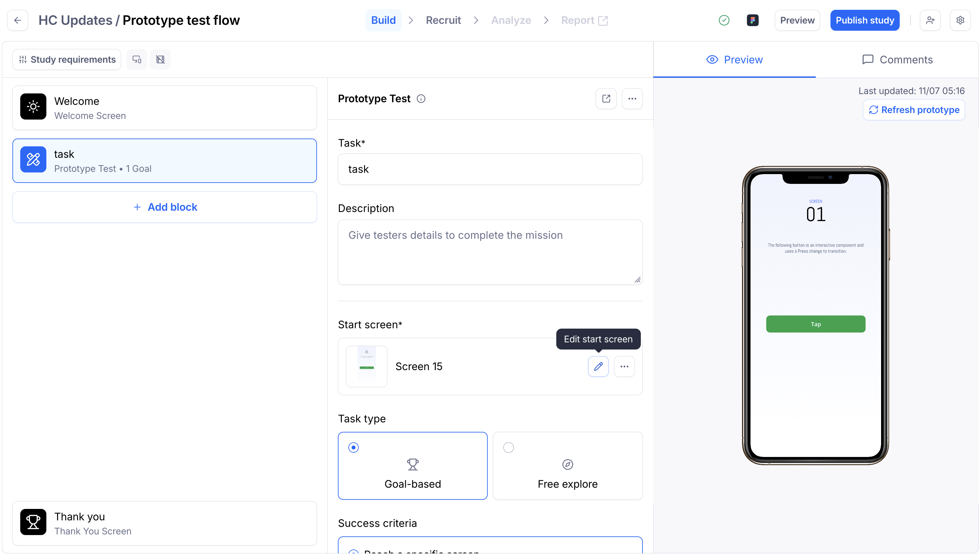Click the Free explore compass icon
The image size is (980, 554).
click(x=567, y=464)
